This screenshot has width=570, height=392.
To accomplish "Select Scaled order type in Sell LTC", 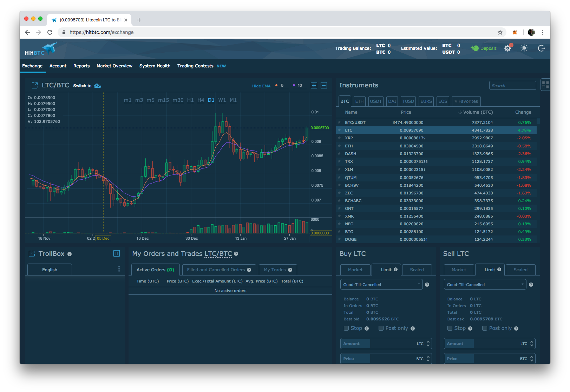I will [520, 270].
